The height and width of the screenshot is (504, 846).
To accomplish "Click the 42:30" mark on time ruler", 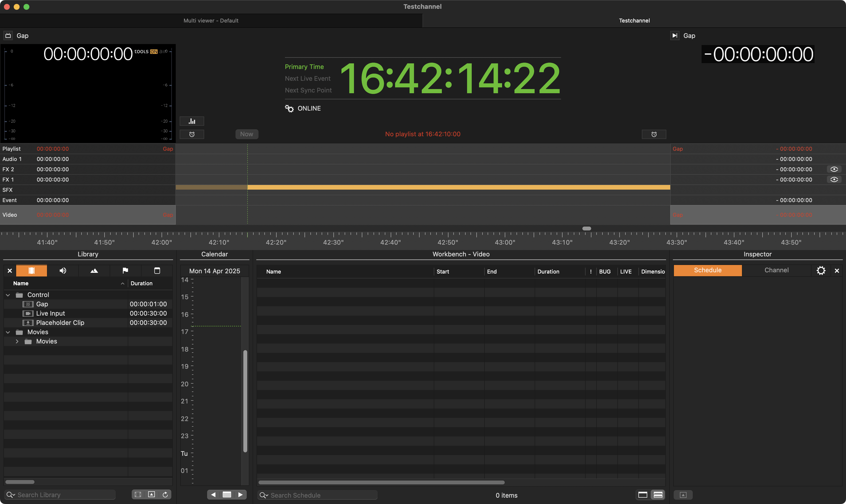I will [333, 242].
